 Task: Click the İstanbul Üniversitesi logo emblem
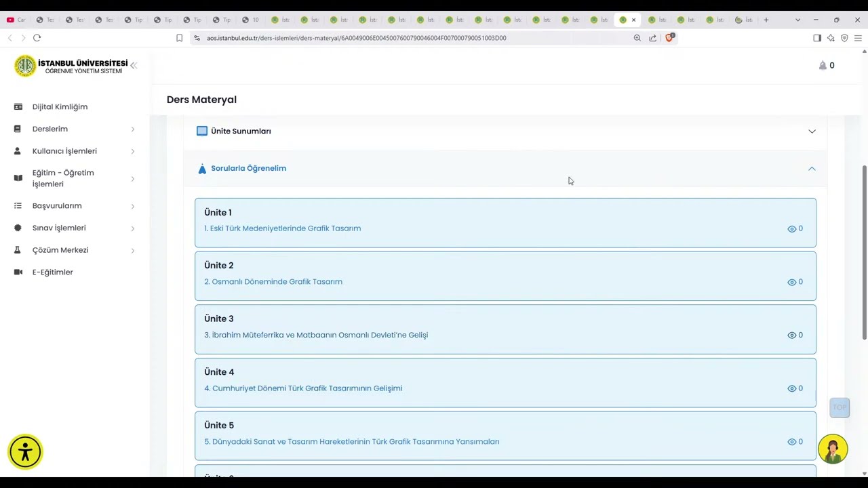coord(26,66)
